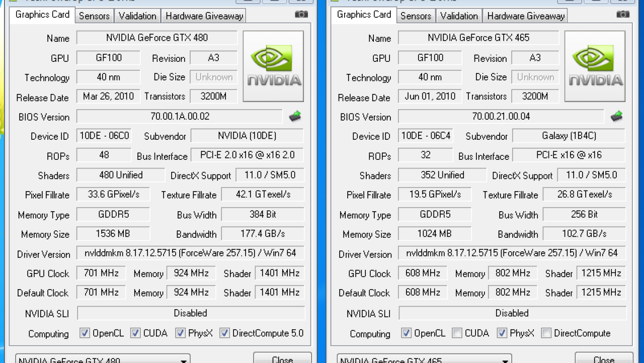Toggle PhysX checkbox in GTX 480 window
Viewport: 644px width, 363px height.
(x=180, y=333)
